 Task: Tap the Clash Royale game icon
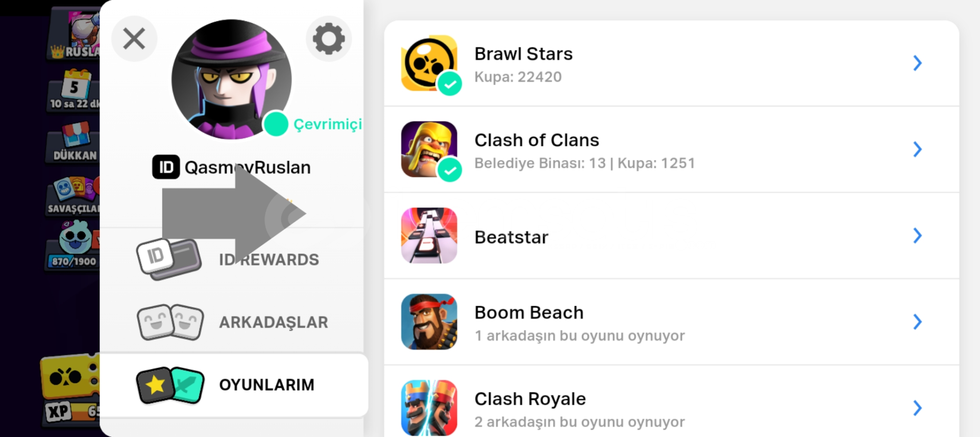tap(429, 408)
